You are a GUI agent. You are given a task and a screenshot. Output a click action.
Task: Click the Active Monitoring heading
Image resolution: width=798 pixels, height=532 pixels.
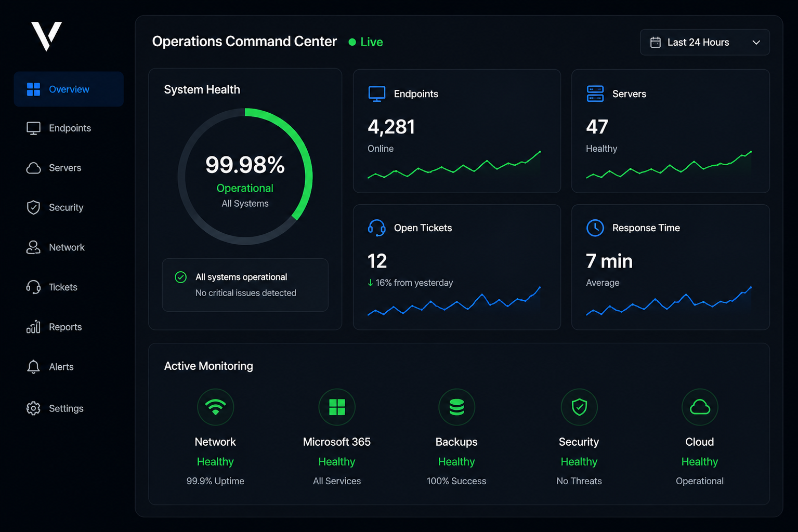coord(208,366)
